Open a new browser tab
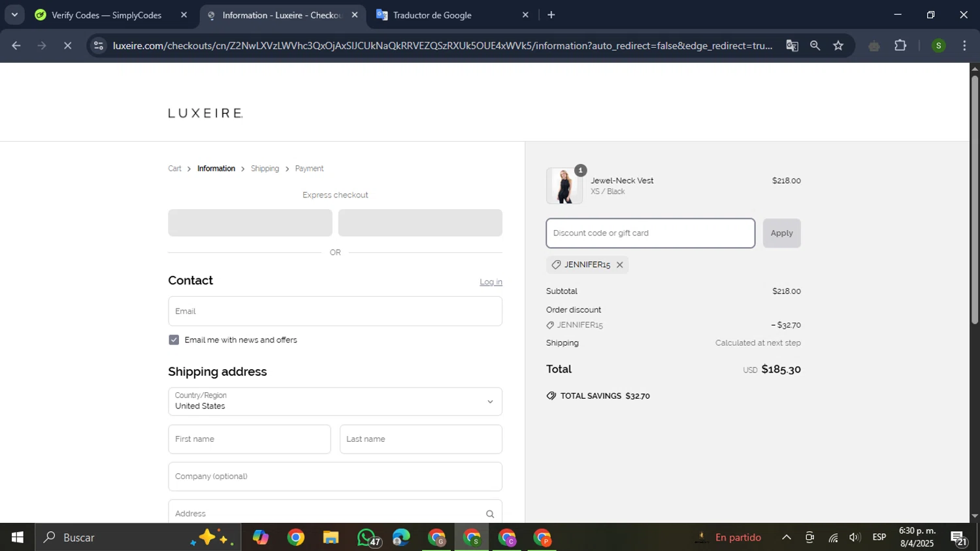The width and height of the screenshot is (980, 551). [551, 15]
